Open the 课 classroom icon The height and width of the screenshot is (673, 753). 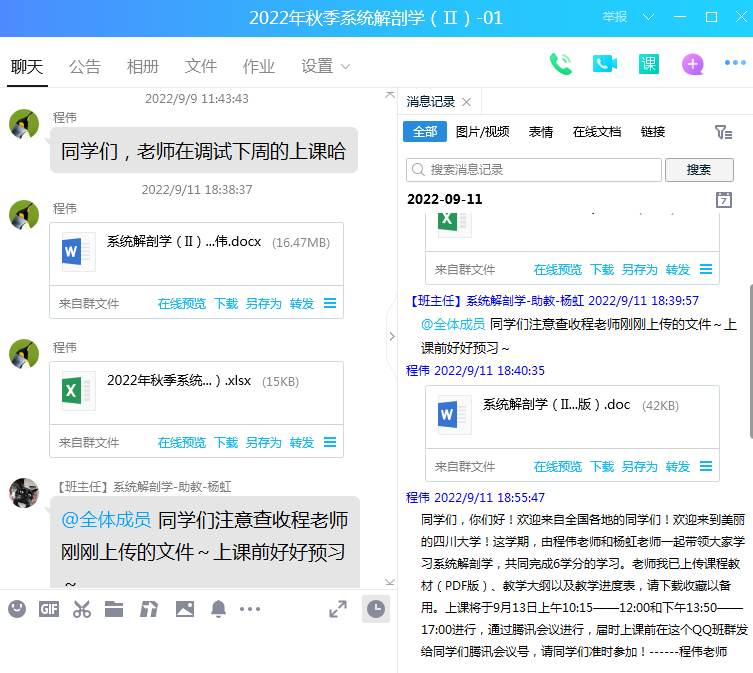tap(649, 64)
